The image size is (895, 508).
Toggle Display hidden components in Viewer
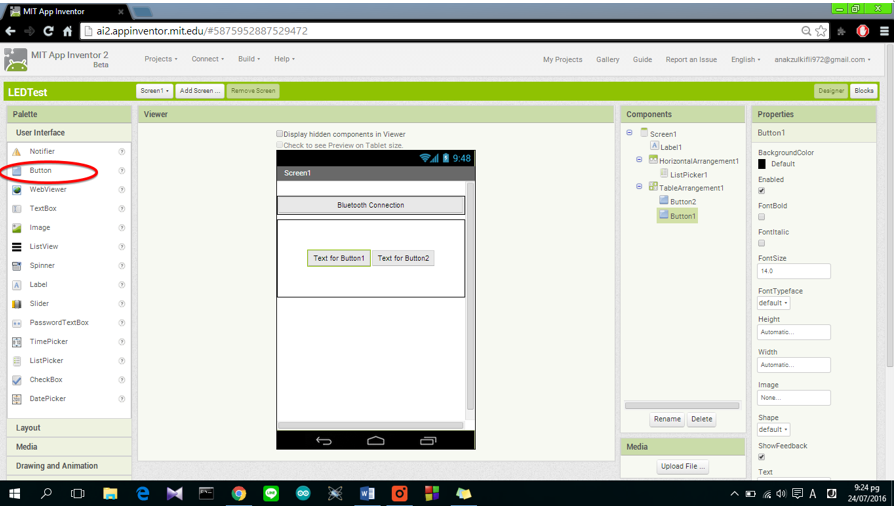pos(280,134)
